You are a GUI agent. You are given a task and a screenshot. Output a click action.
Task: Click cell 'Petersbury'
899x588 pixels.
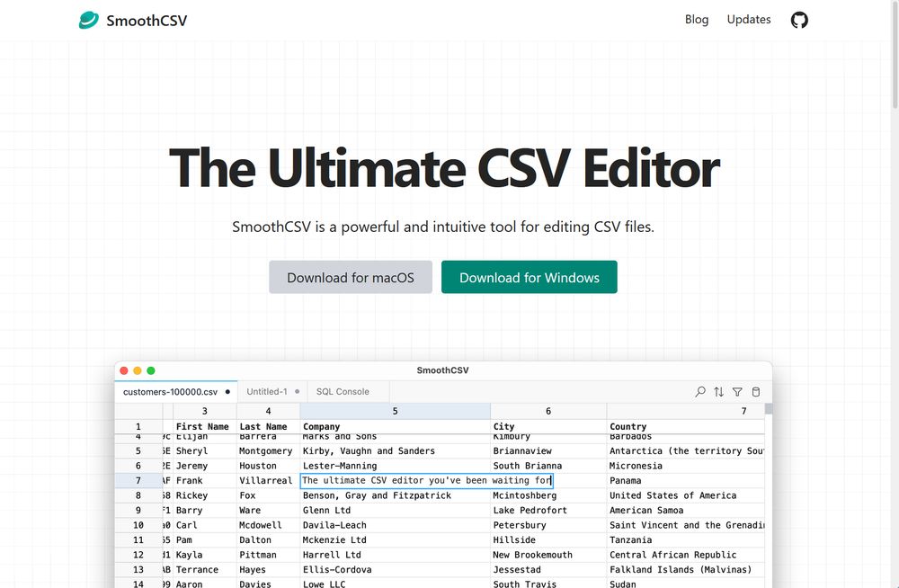pyautogui.click(x=548, y=525)
